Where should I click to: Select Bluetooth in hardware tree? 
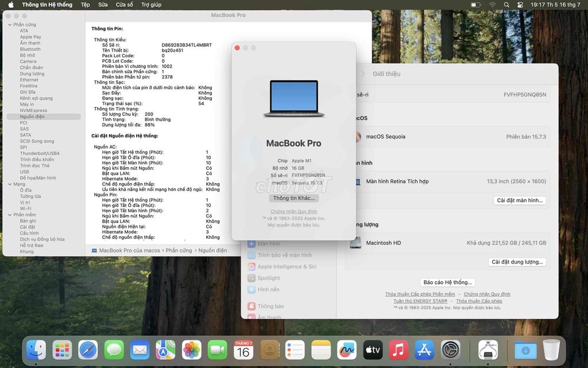coord(30,49)
